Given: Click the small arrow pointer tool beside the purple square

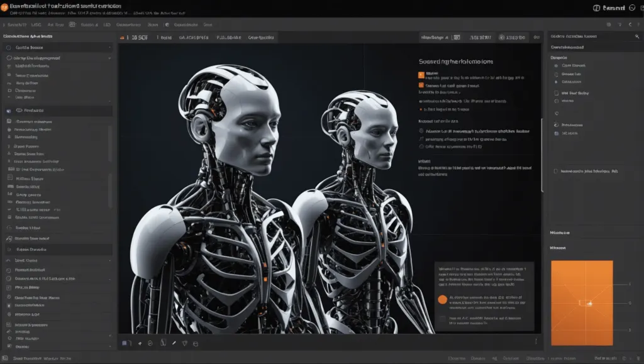Looking at the screenshot, I should click(140, 343).
